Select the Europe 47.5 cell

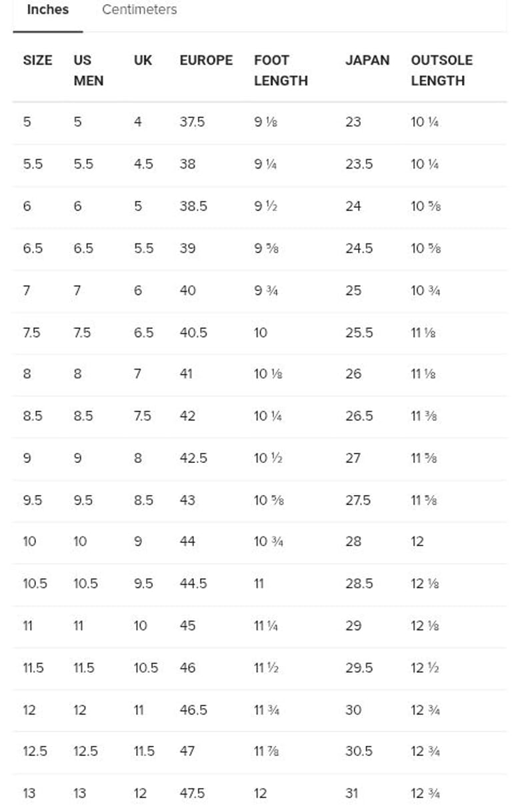point(192,793)
